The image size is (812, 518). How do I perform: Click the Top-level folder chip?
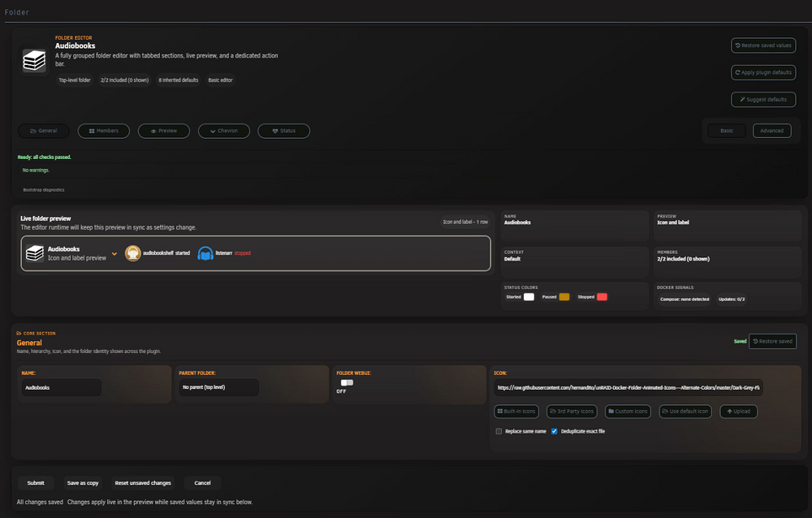click(75, 80)
